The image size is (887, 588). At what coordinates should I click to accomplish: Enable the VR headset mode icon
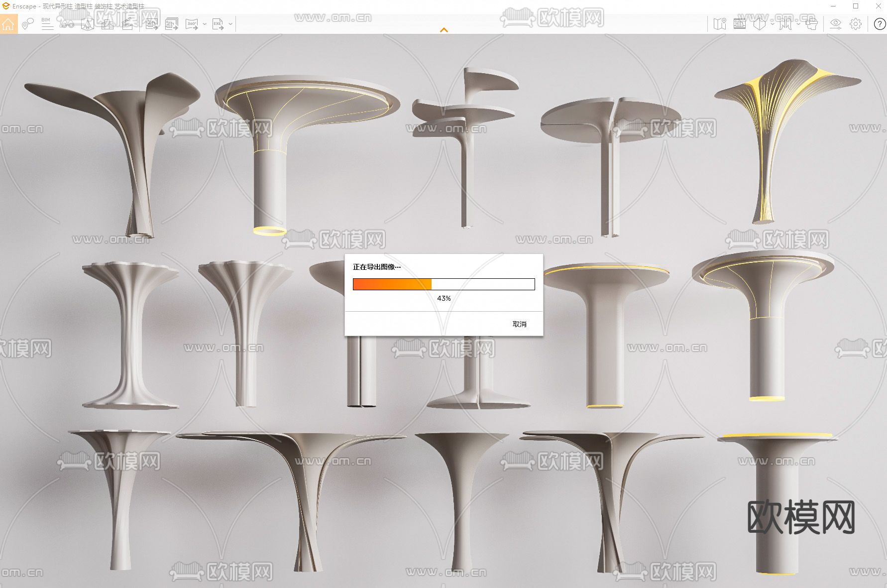(811, 24)
